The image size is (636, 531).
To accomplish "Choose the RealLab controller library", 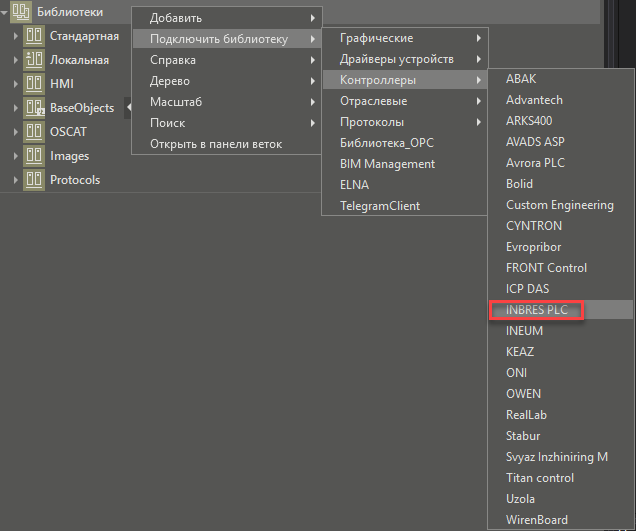I will click(561, 415).
